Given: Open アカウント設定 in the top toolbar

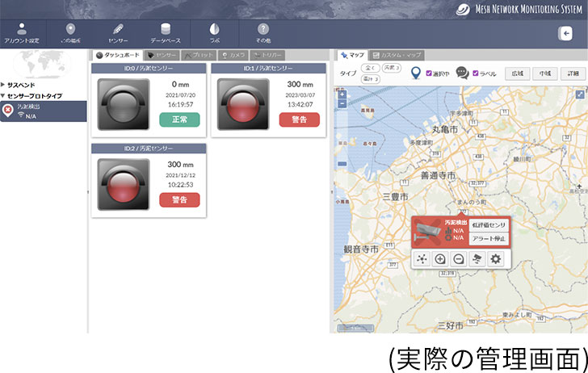Looking at the screenshot, I should pos(22,33).
